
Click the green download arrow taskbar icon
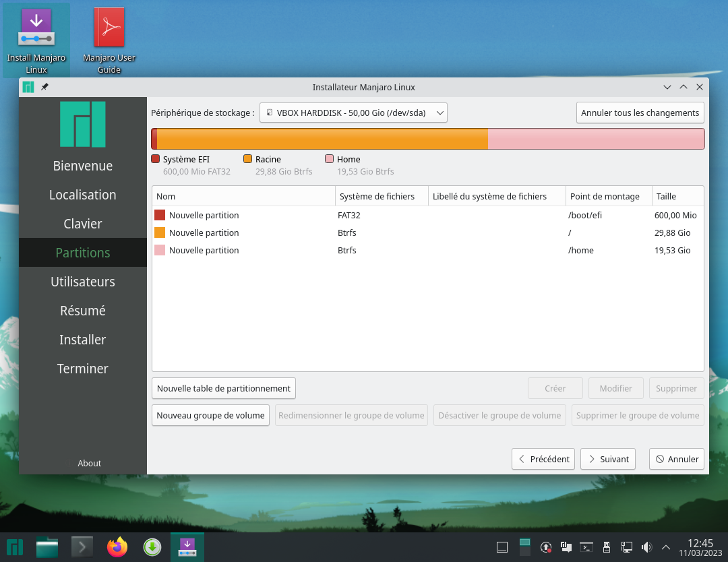(152, 547)
